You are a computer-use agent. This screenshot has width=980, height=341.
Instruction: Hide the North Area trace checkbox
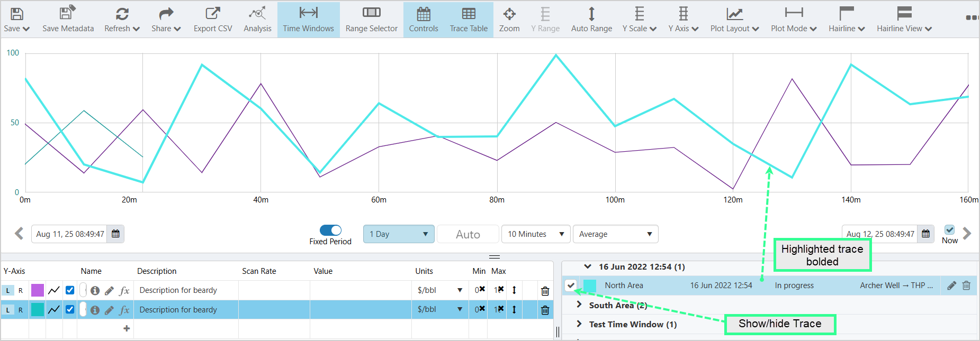coord(571,285)
